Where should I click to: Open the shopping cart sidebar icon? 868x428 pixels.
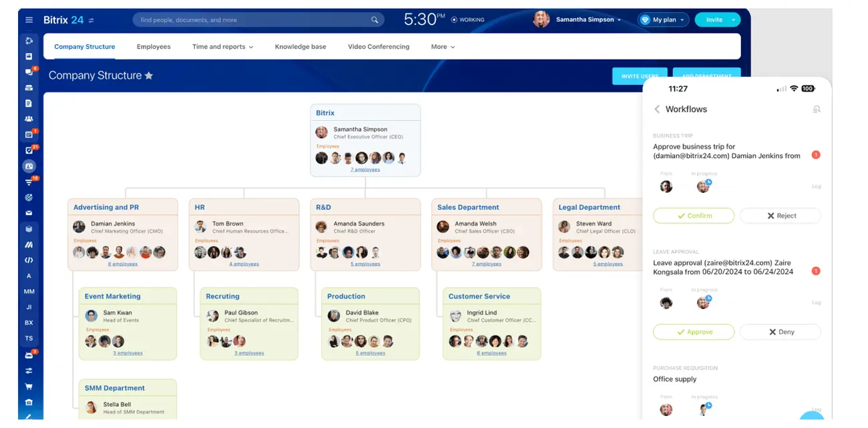pyautogui.click(x=29, y=386)
